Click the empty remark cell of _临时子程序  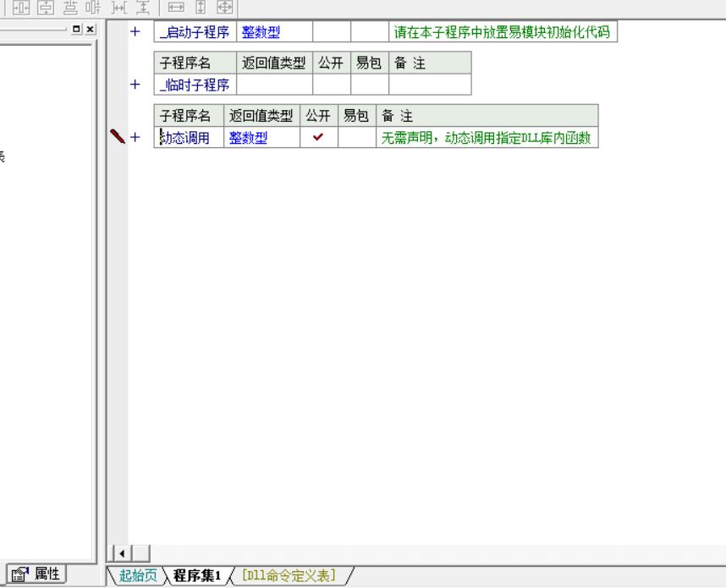pos(430,85)
